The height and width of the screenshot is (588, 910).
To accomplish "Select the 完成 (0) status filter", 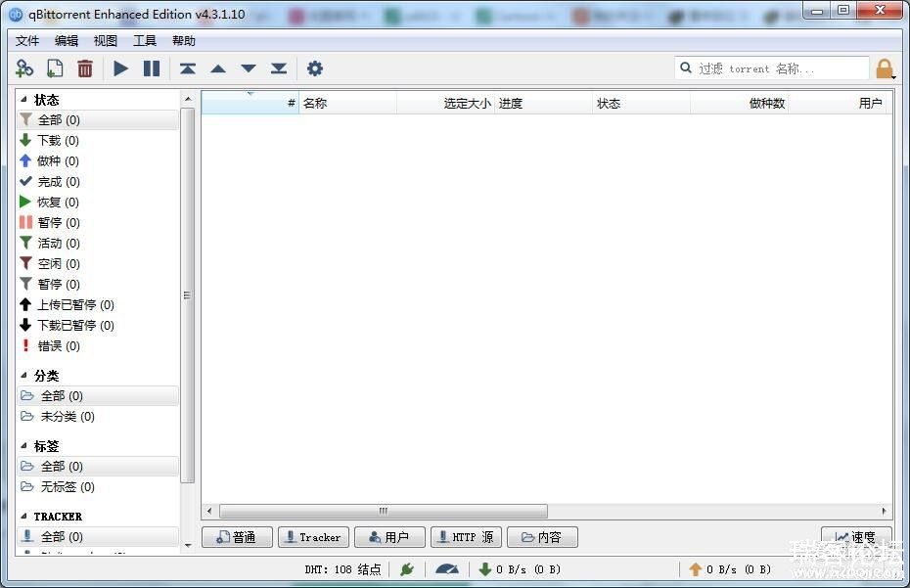I will [x=98, y=182].
